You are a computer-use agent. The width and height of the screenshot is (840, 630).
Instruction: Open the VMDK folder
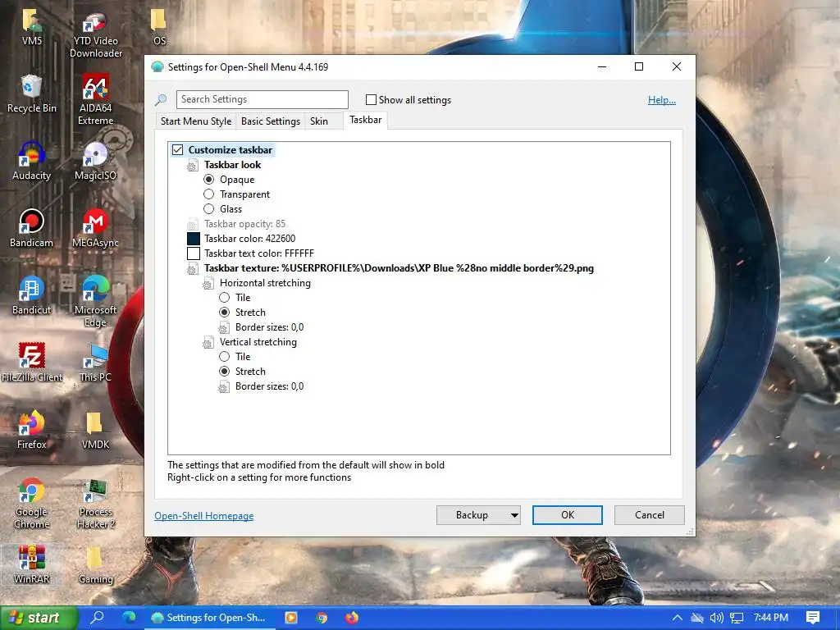[x=95, y=430]
